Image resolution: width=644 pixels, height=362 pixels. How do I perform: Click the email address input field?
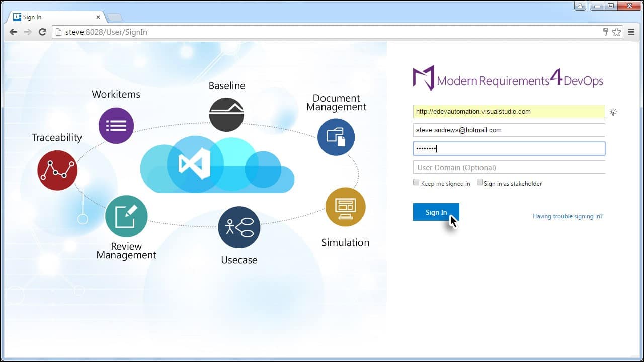[x=509, y=130]
